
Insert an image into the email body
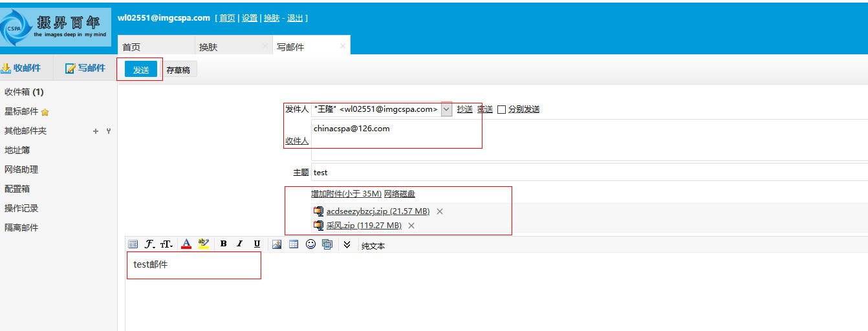tap(277, 244)
